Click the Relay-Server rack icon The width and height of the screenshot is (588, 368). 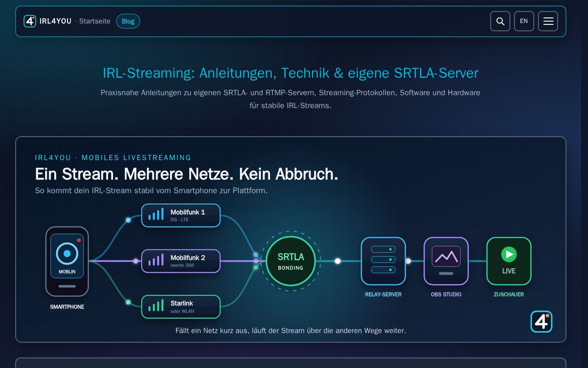tap(383, 261)
